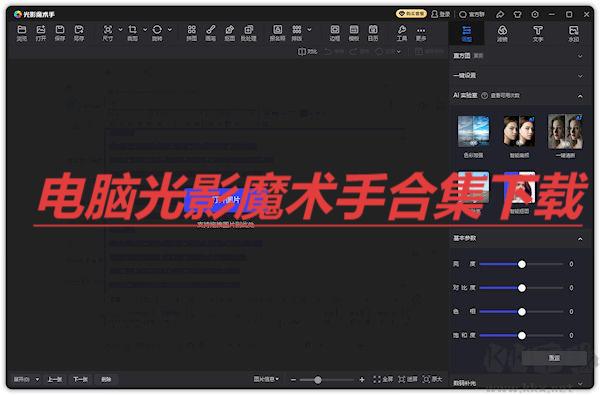Click the login (登录) user icon
Viewport: 600px width, 395px height.
tap(441, 14)
